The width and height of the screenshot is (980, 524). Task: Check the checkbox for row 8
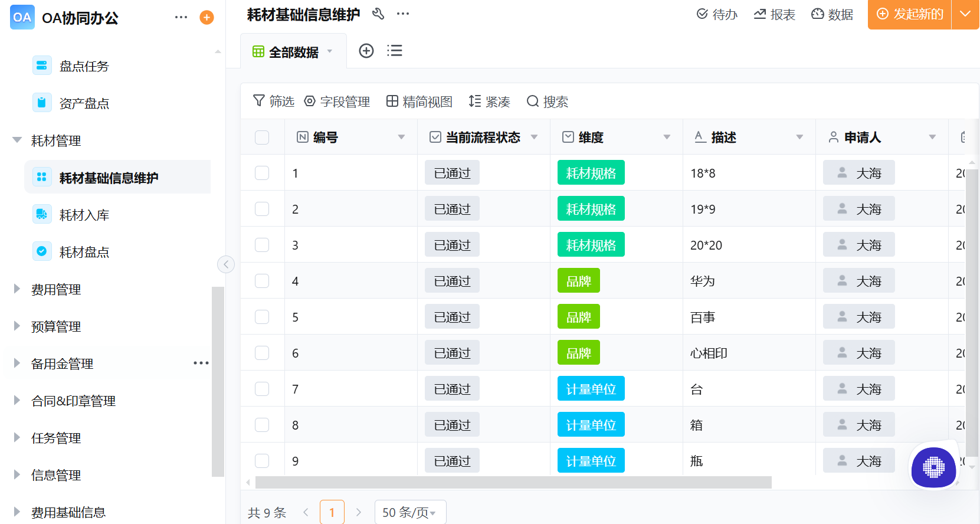tap(262, 425)
